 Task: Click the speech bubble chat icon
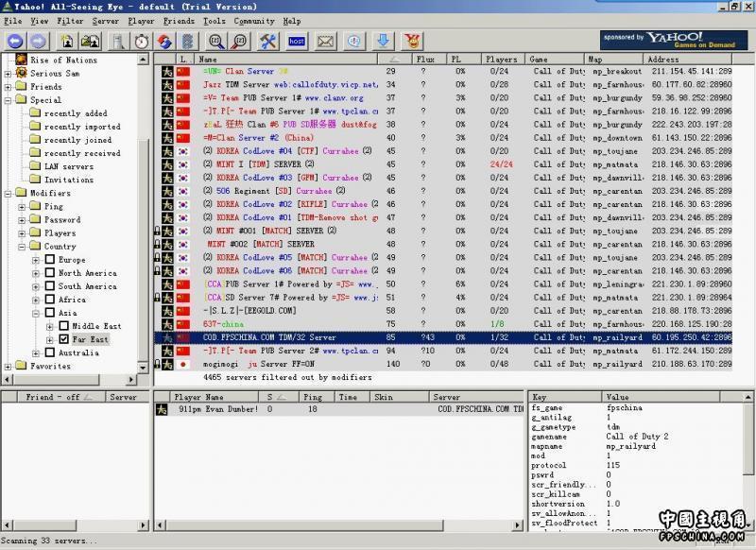354,42
